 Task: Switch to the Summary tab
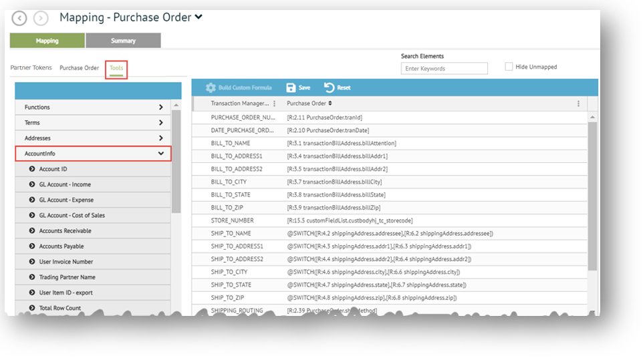click(x=123, y=41)
